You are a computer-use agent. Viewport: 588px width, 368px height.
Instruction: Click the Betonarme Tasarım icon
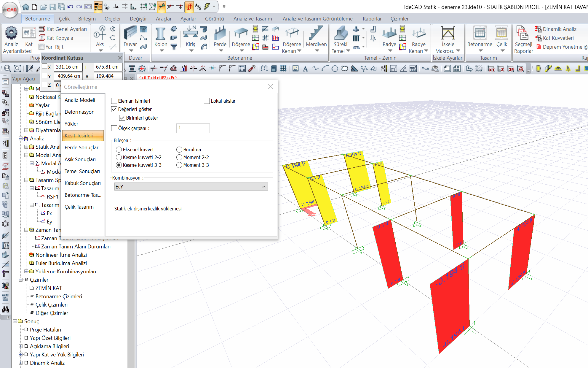(x=480, y=33)
